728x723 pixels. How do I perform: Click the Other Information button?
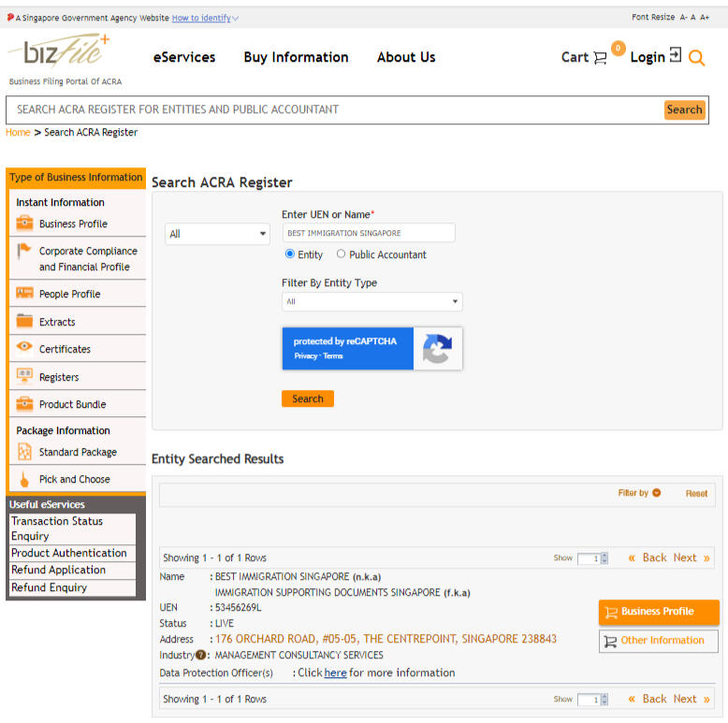pos(659,641)
